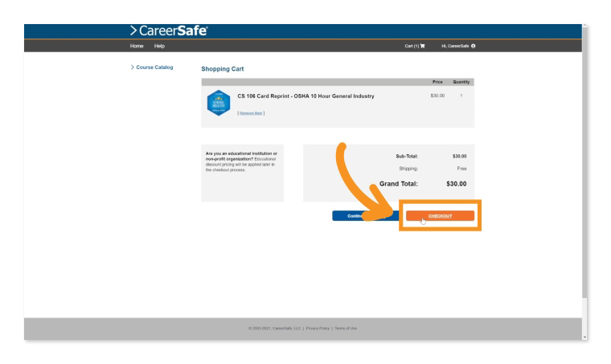Image resolution: width=611 pixels, height=364 pixels.
Task: Select the CS 106 Card Reprint title
Action: pyautogui.click(x=305, y=96)
